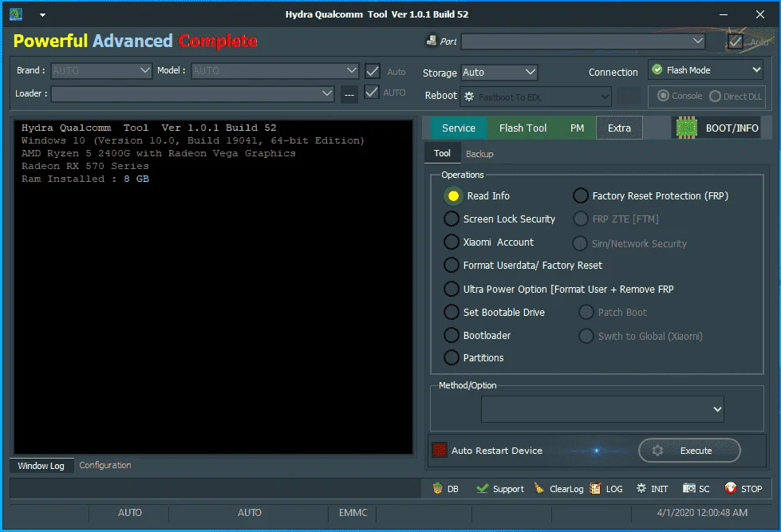The image size is (781, 532).
Task: Open the Extra tab
Action: 619,128
